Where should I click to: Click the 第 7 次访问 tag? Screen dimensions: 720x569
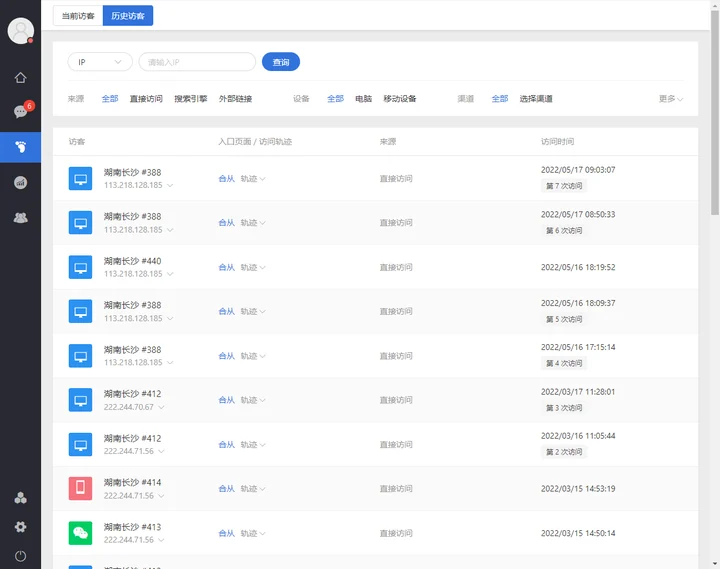pyautogui.click(x=563, y=186)
